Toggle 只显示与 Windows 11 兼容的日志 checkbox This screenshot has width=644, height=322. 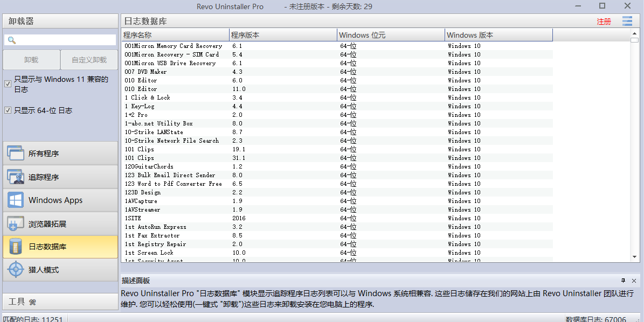point(8,83)
